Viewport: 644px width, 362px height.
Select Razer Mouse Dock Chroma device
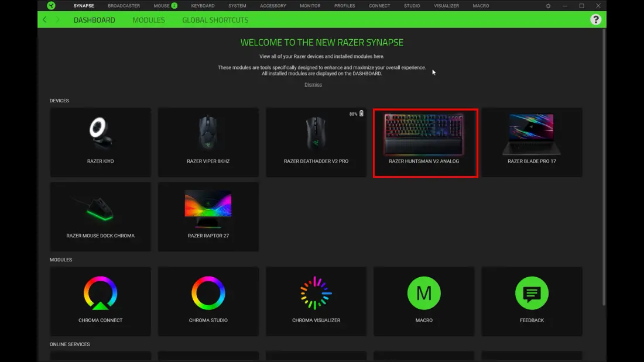click(x=100, y=217)
